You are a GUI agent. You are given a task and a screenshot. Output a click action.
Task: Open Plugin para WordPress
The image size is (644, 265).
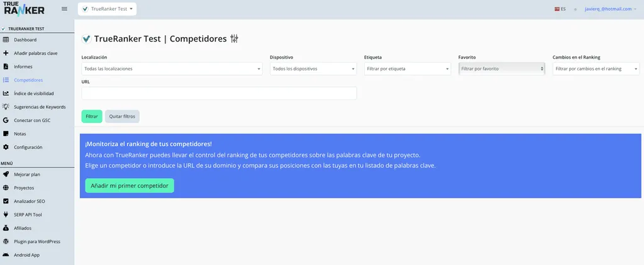tap(37, 242)
